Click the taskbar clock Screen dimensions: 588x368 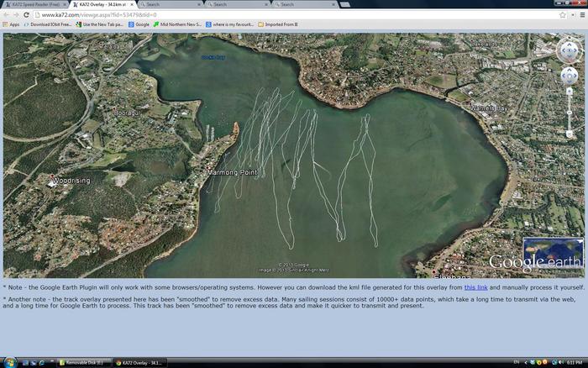575,362
